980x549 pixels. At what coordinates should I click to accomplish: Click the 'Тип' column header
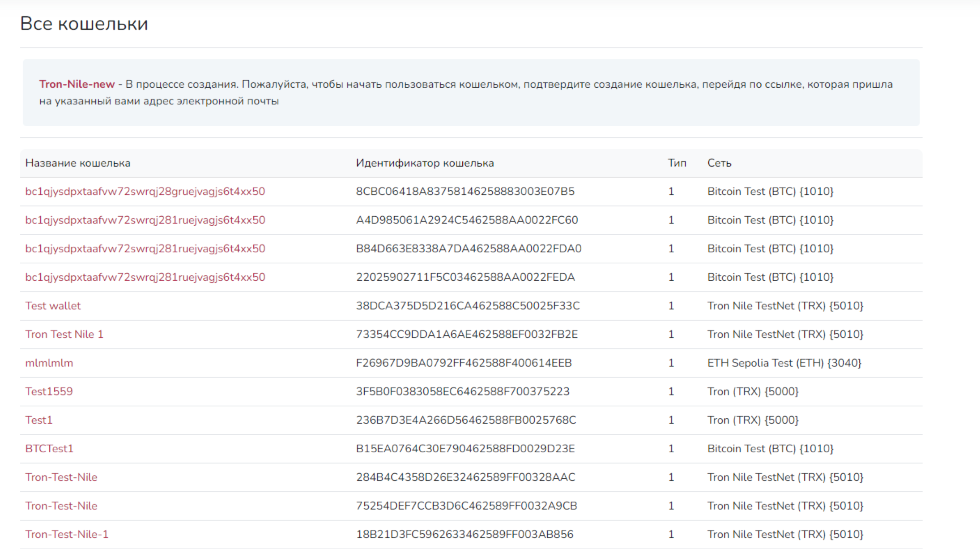click(677, 163)
